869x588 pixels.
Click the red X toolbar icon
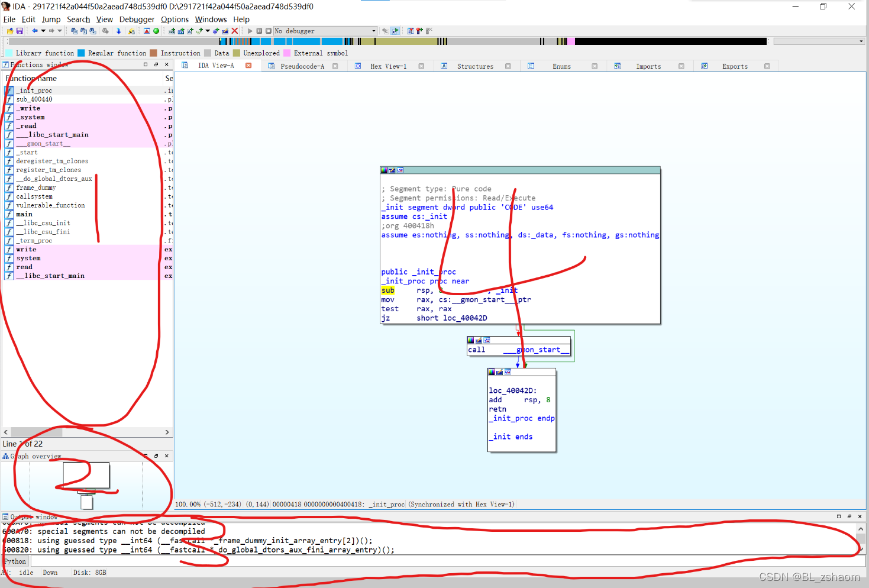tap(235, 31)
